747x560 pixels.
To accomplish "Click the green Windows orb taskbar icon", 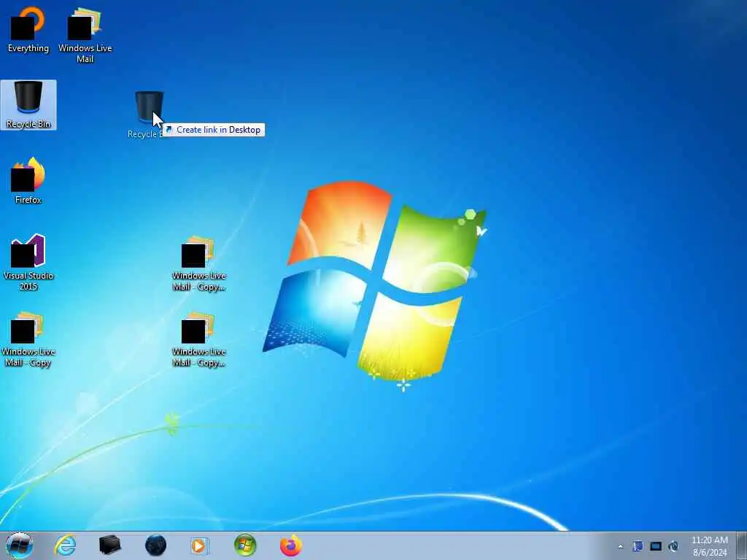I will 245,545.
